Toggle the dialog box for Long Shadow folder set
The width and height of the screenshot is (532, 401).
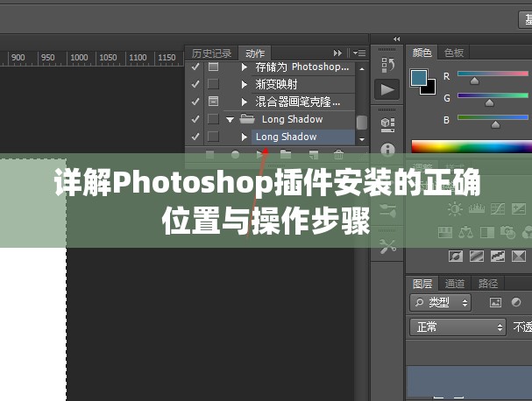coord(213,119)
